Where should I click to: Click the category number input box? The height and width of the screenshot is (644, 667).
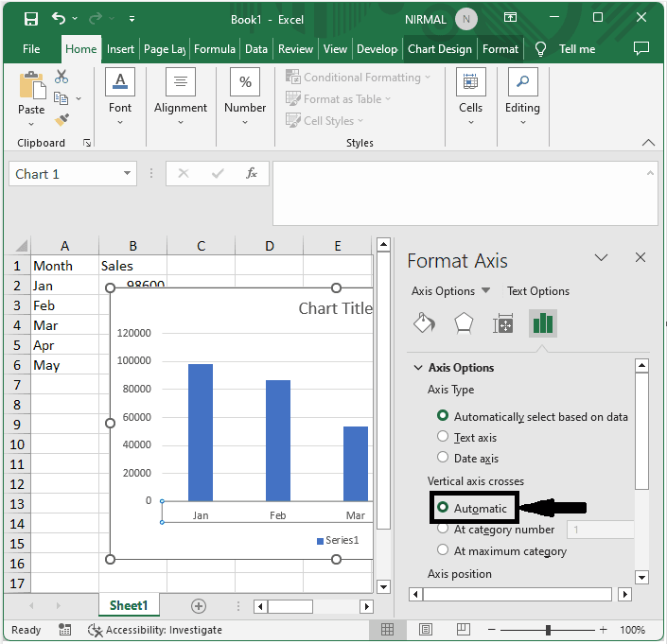point(600,530)
